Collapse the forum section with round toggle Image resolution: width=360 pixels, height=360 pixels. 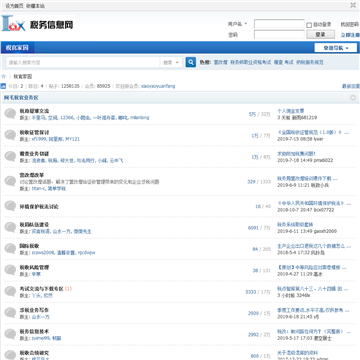coord(353,98)
